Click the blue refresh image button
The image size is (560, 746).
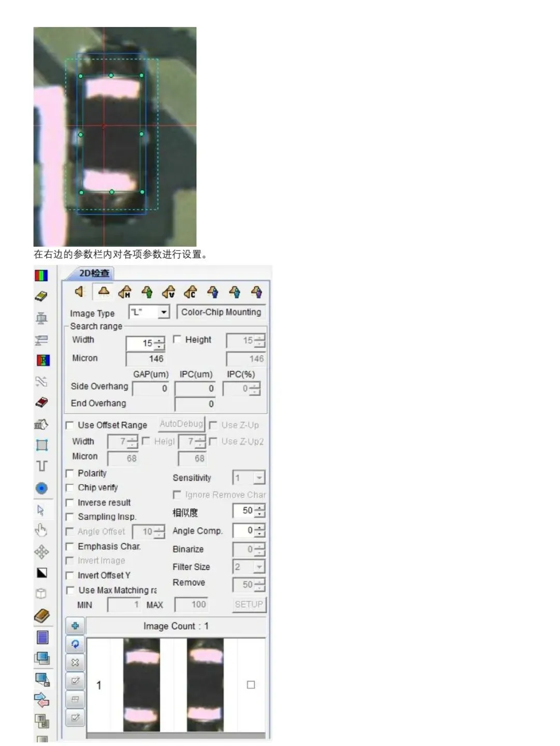tap(75, 644)
